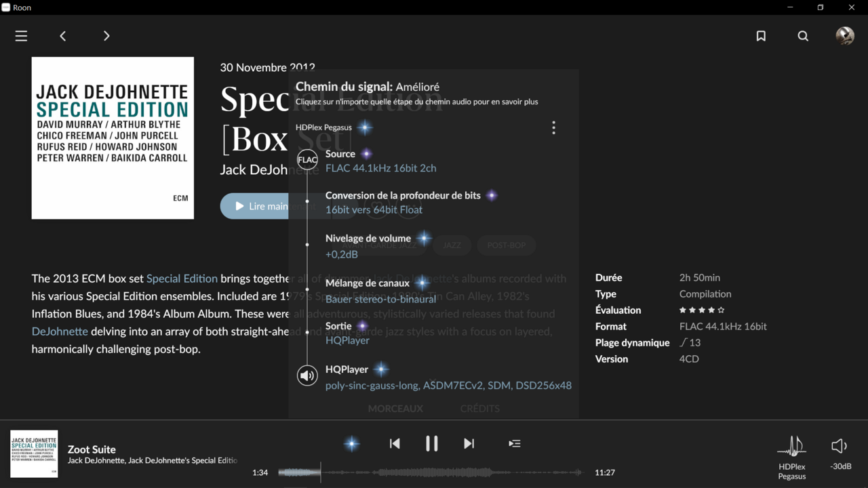Pause the current playback
868x488 pixels.
click(x=431, y=443)
